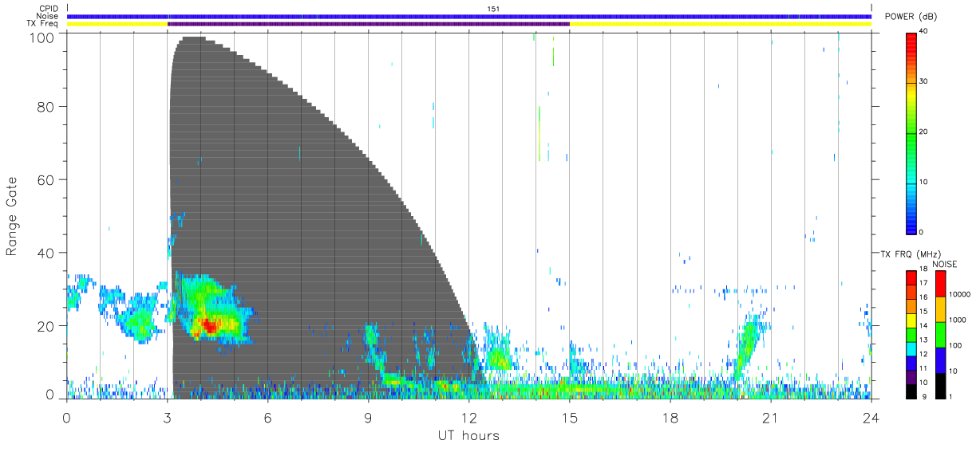Click the UT hours axis title

coord(468,435)
